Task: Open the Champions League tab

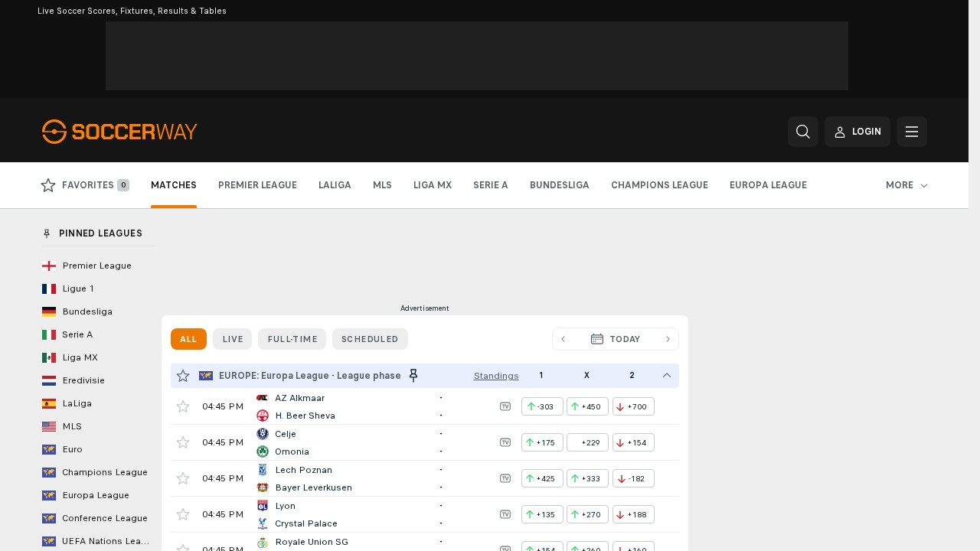Action: click(x=659, y=185)
